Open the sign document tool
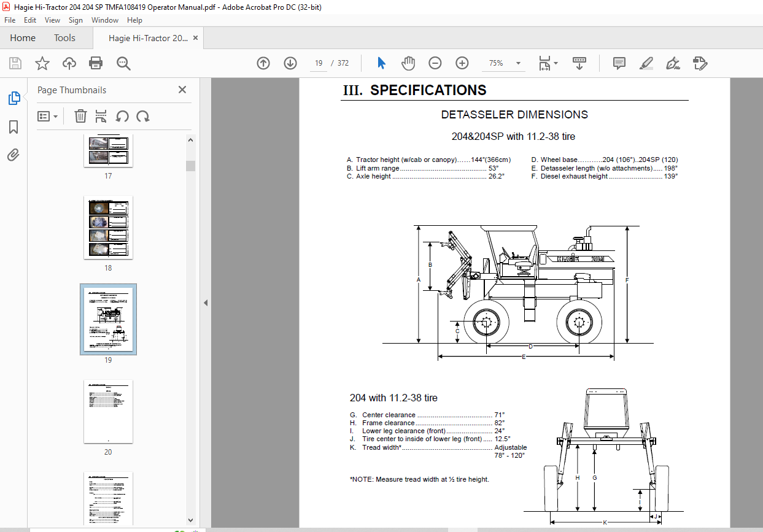 click(673, 63)
